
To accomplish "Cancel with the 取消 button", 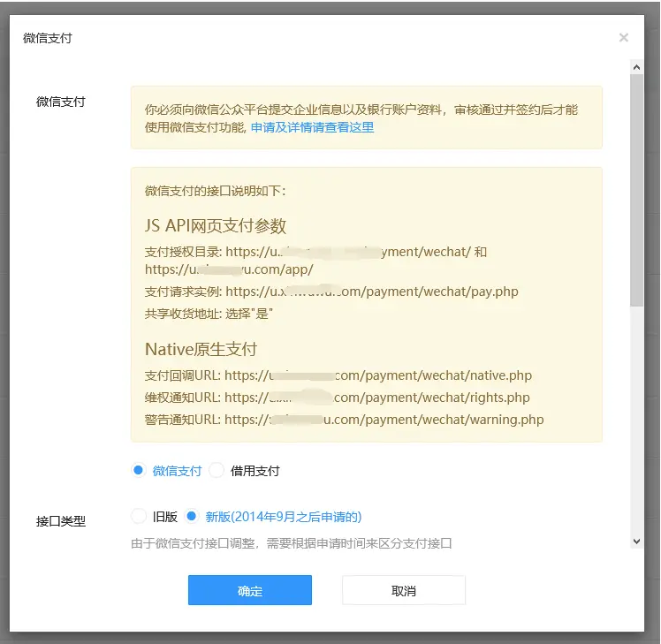I will 404,590.
